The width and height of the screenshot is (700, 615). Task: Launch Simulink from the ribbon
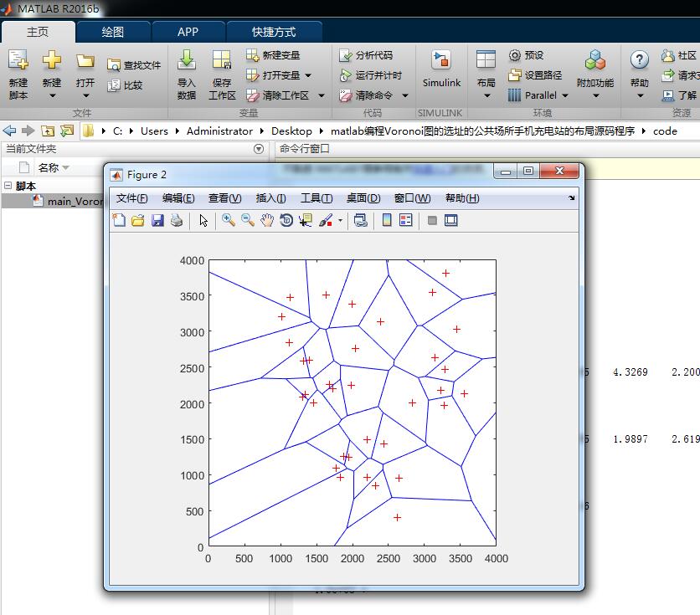[441, 69]
